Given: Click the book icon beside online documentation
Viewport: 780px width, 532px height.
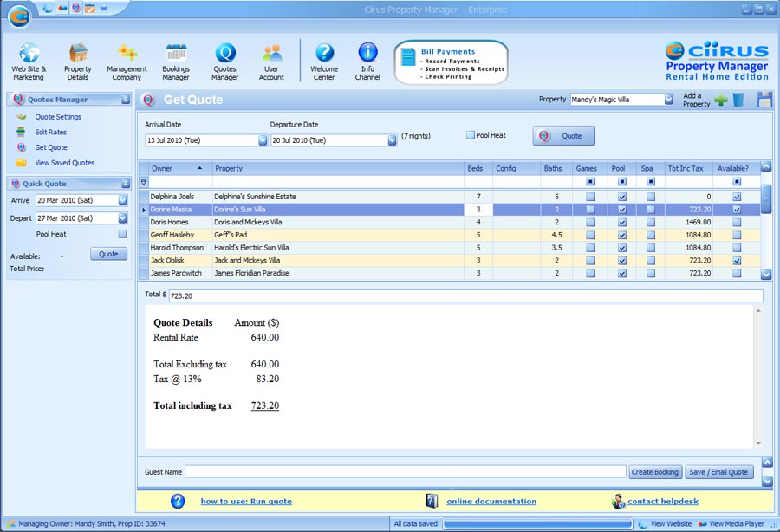Looking at the screenshot, I should [432, 501].
